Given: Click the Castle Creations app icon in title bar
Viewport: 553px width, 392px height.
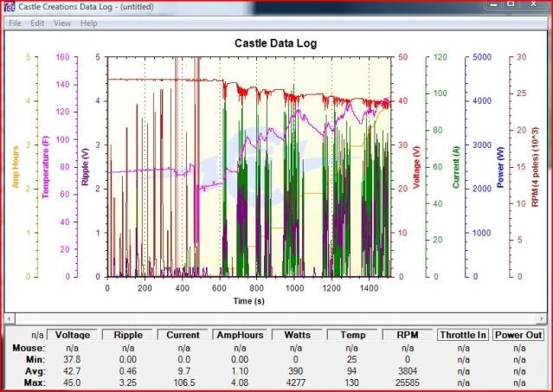Looking at the screenshot, I should coord(9,7).
